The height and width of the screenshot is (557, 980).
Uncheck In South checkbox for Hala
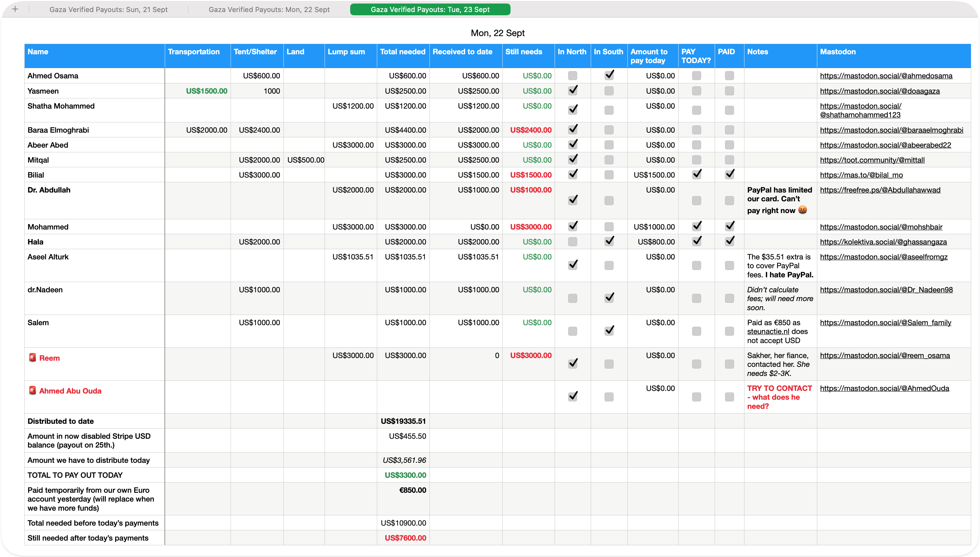point(609,242)
